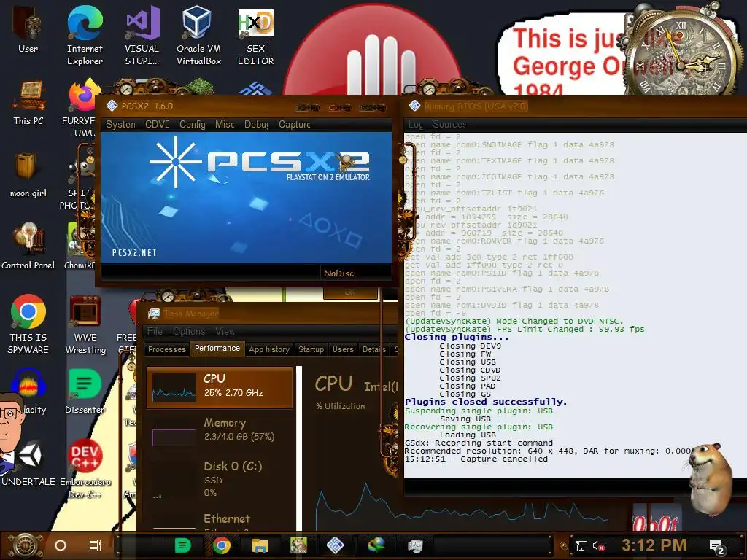The width and height of the screenshot is (747, 560).
Task: Select CPU in performance list
Action: (220, 387)
